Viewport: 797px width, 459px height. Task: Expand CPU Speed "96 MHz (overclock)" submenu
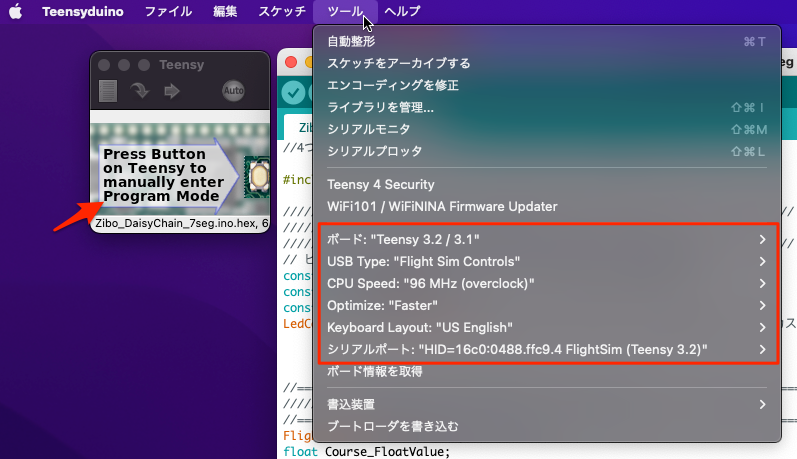tap(547, 284)
